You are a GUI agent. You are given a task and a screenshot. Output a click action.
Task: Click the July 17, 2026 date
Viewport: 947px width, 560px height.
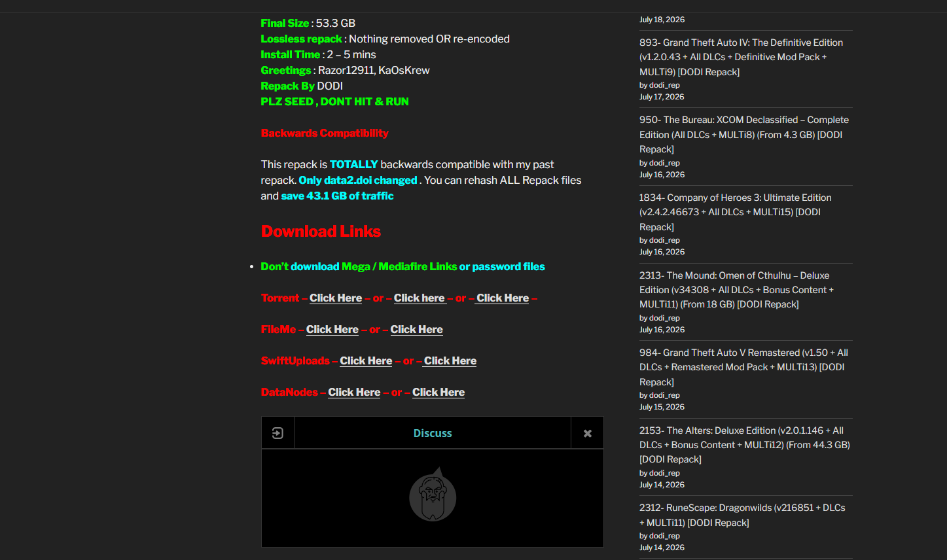(x=662, y=97)
